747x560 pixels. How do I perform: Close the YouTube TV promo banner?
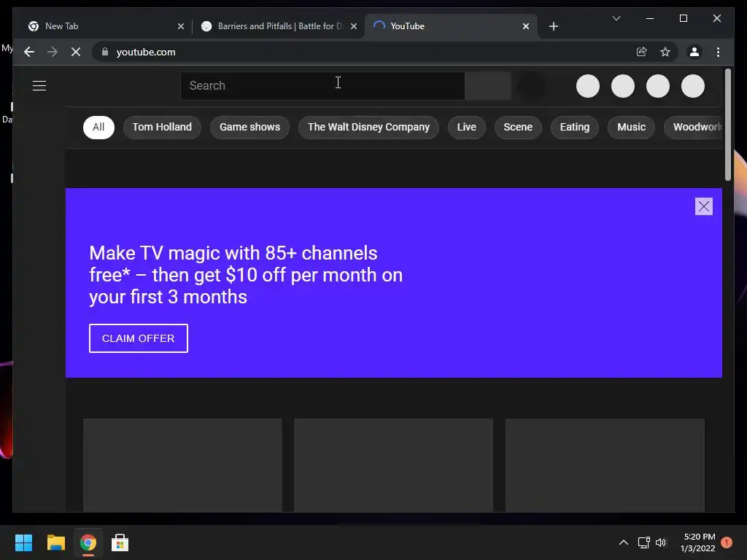704,206
